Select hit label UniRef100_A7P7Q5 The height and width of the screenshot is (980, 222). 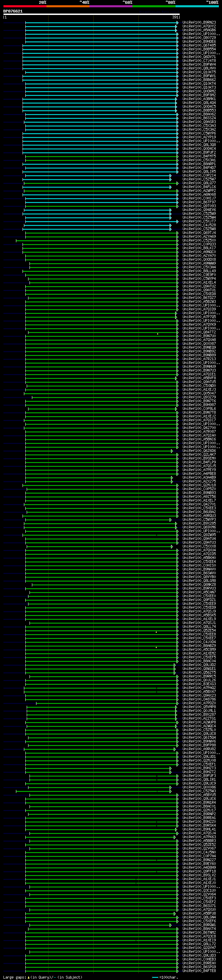click(x=199, y=317)
